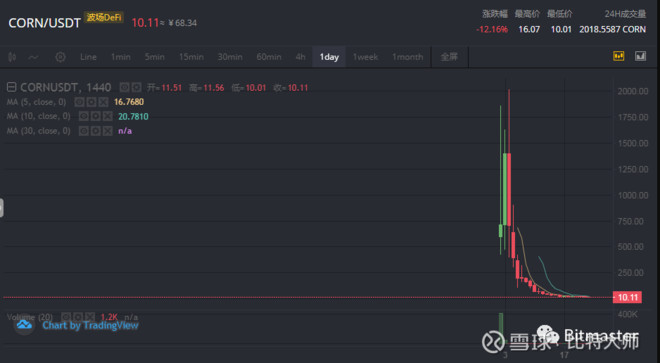Image resolution: width=660 pixels, height=363 pixels.
Task: Open the indicators wave icon
Action: pyautogui.click(x=33, y=57)
